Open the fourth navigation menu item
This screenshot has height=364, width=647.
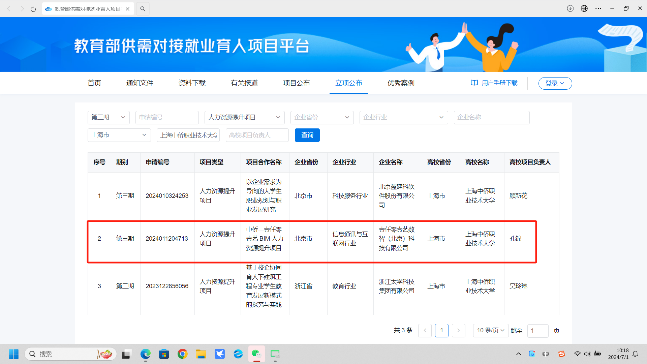tap(244, 83)
